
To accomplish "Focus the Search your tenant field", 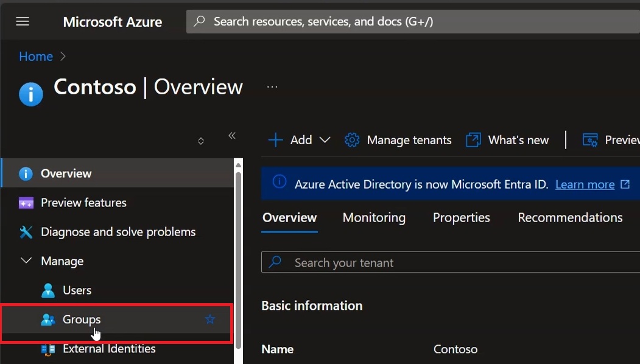I will (451, 262).
